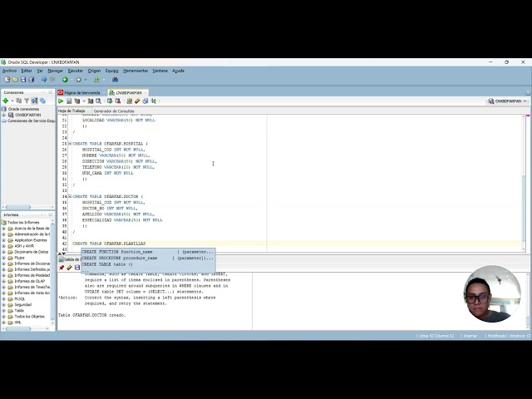Choose CREATE PROCEDURE procedure_name suggestion
Viewport: 532px width, 399px height.
(148, 258)
